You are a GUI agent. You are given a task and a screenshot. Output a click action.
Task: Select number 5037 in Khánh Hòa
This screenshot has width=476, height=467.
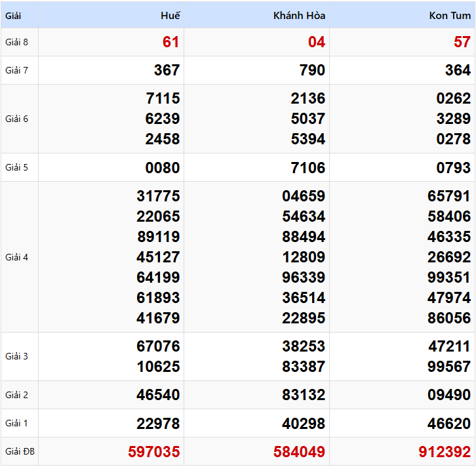point(307,119)
